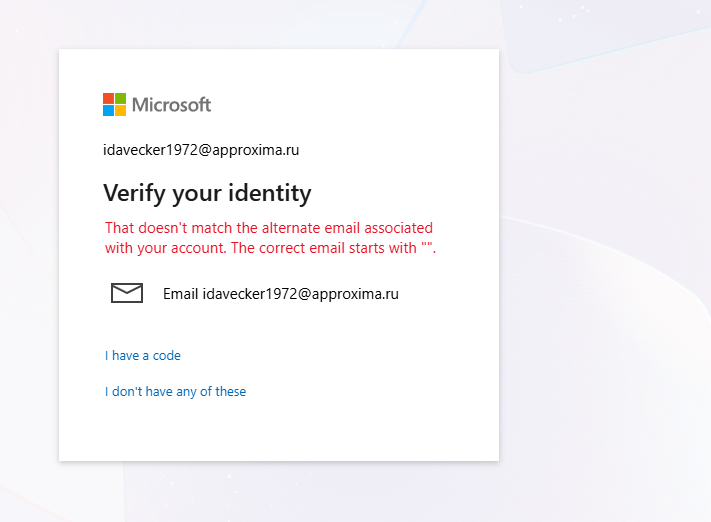Viewport: 711px width, 522px height.
Task: Click the "Verify your identity" heading
Action: pyautogui.click(x=207, y=194)
